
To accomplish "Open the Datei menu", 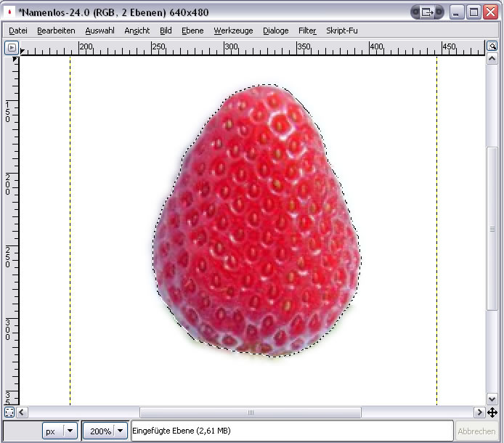I will [x=18, y=31].
